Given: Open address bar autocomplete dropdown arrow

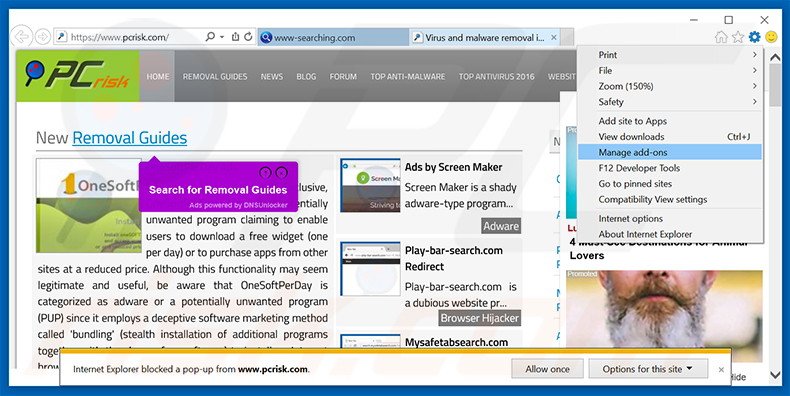Looking at the screenshot, I should 222,37.
